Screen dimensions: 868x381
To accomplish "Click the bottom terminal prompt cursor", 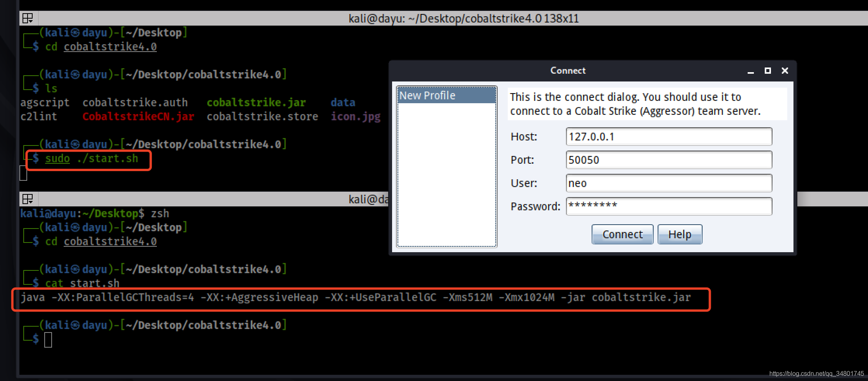I will (x=48, y=339).
